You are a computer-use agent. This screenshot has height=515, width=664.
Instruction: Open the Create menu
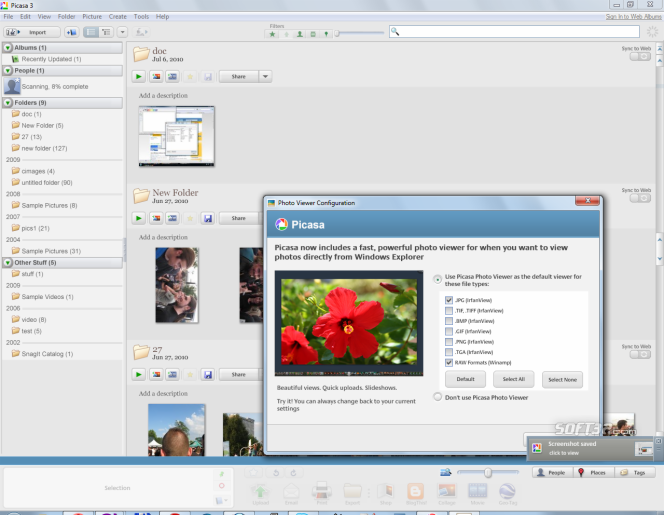click(117, 17)
